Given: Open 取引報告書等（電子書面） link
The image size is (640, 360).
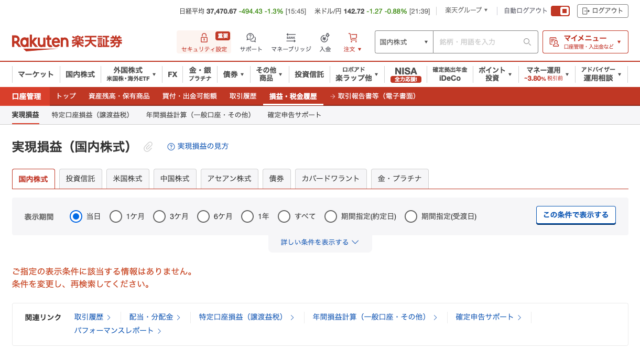Looking at the screenshot, I should [373, 96].
